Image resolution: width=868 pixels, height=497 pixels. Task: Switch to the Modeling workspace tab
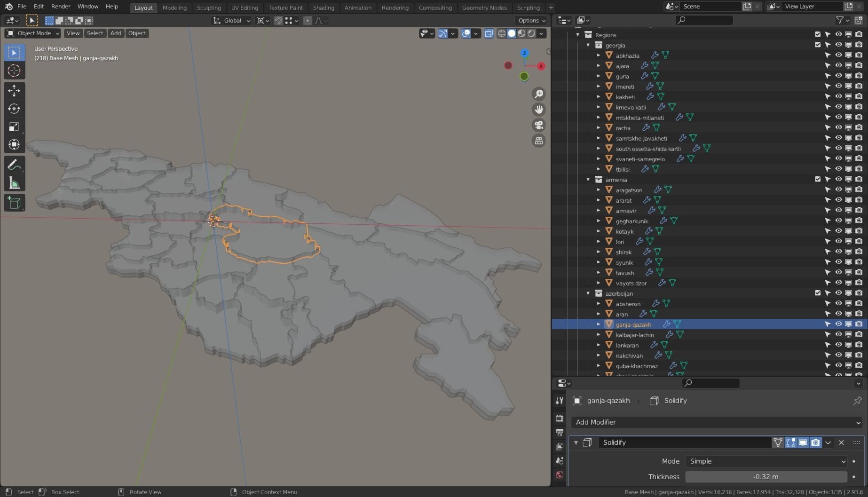click(174, 8)
